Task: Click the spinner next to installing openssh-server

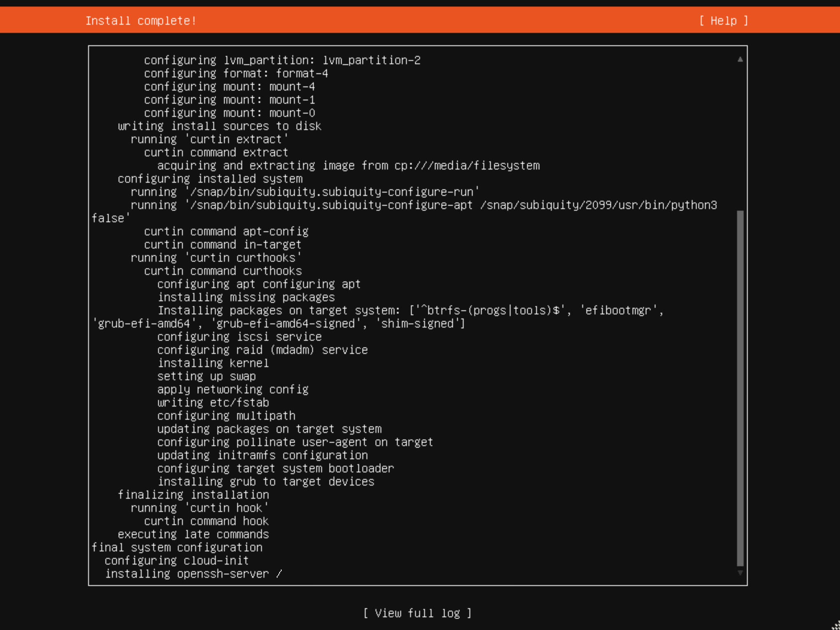Action: pyautogui.click(x=279, y=573)
